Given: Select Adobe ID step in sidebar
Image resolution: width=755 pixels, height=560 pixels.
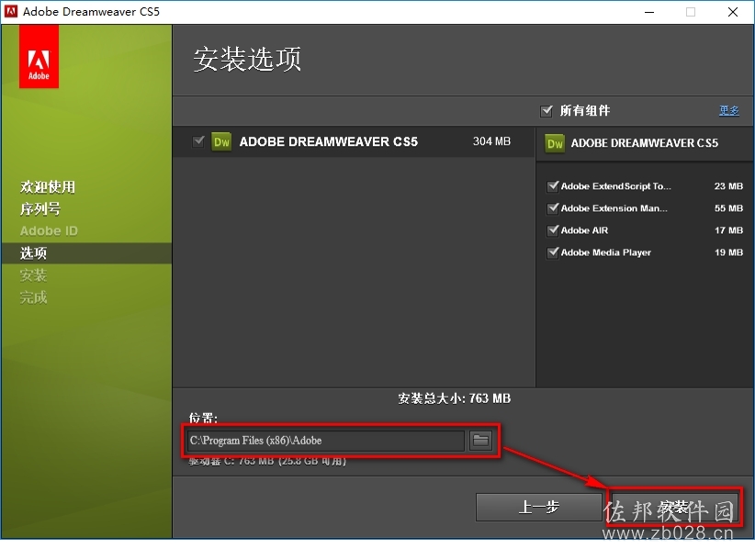Looking at the screenshot, I should 49,231.
